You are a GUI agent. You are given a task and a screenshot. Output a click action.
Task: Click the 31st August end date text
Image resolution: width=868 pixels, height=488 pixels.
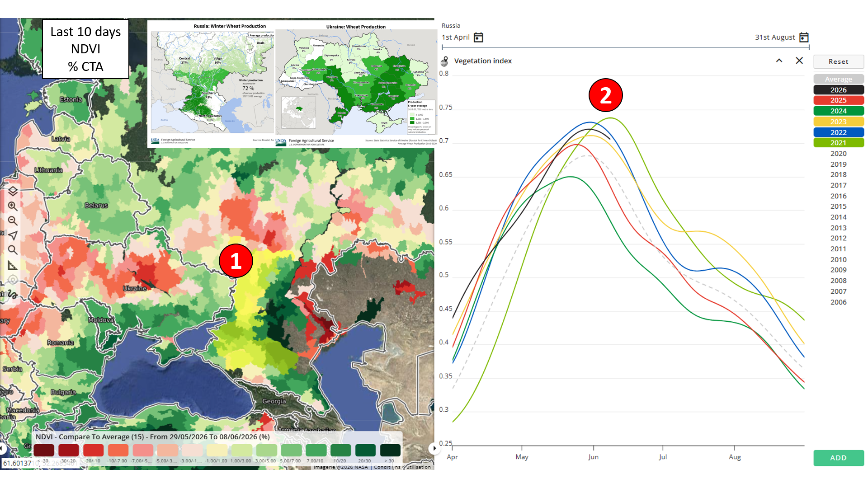[775, 37]
